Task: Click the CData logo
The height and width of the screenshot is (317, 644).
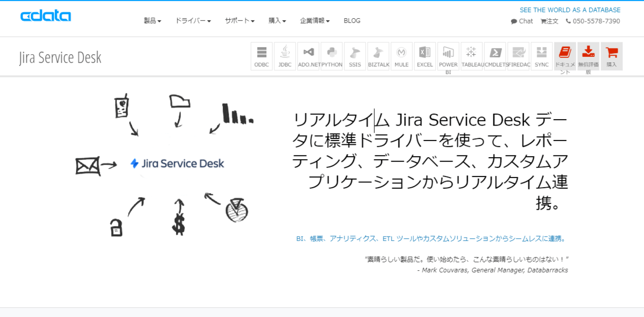Action: [46, 16]
